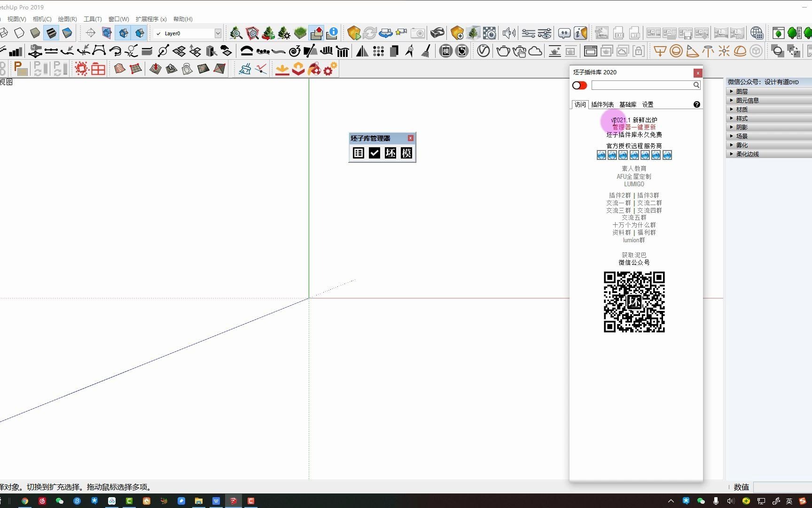Expand the 样式 panel

(x=769, y=118)
